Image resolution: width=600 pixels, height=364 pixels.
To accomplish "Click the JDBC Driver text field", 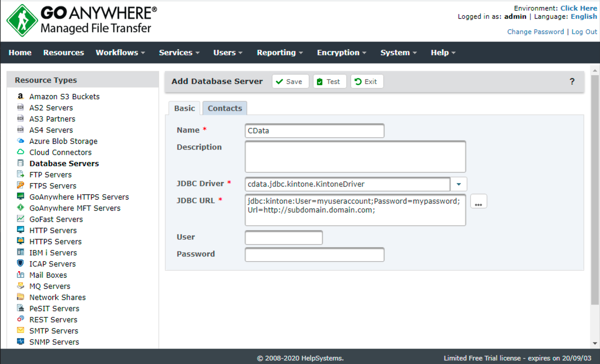I will pos(348,184).
